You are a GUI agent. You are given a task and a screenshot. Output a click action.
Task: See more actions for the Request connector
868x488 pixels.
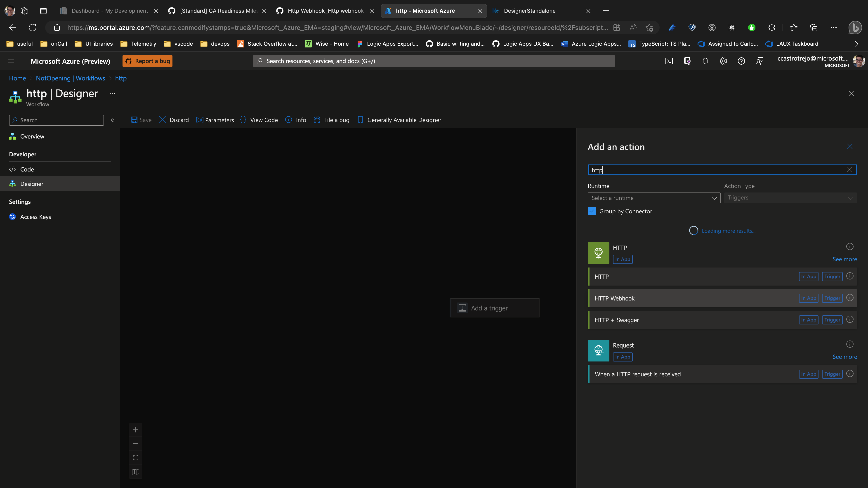pos(845,357)
